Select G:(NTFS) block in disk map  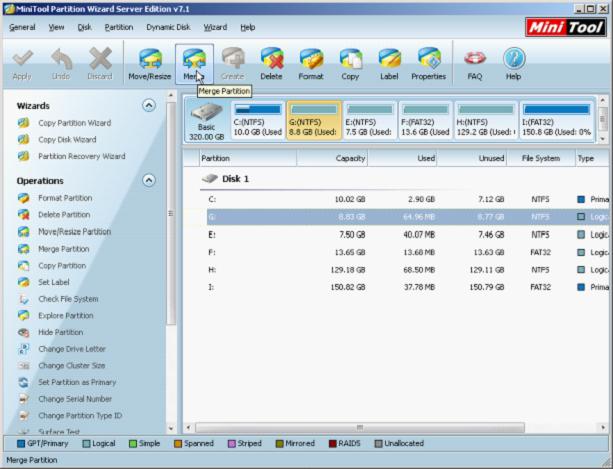[314, 120]
